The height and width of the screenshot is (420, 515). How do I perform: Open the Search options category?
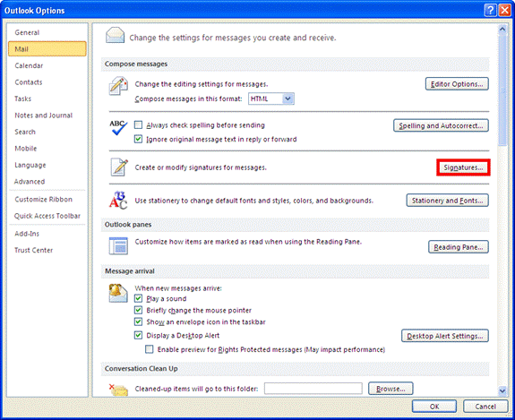coord(47,132)
